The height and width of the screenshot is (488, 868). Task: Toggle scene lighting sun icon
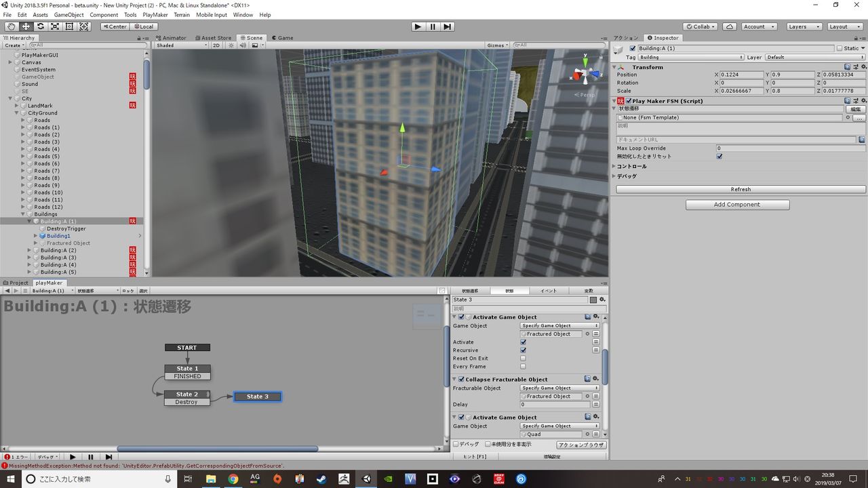[x=231, y=45]
